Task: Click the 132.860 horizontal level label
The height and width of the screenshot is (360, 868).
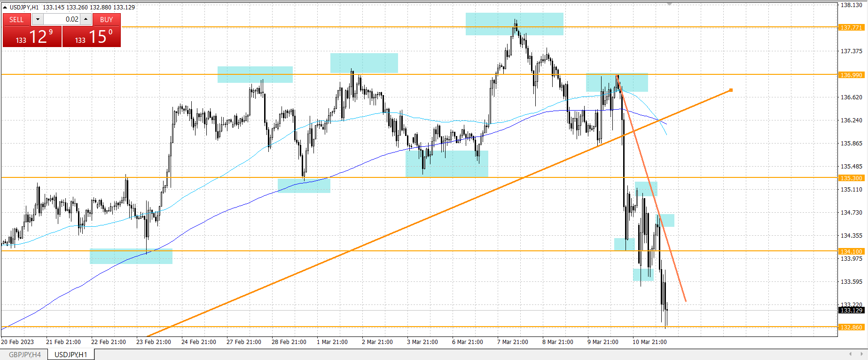Action: click(852, 327)
